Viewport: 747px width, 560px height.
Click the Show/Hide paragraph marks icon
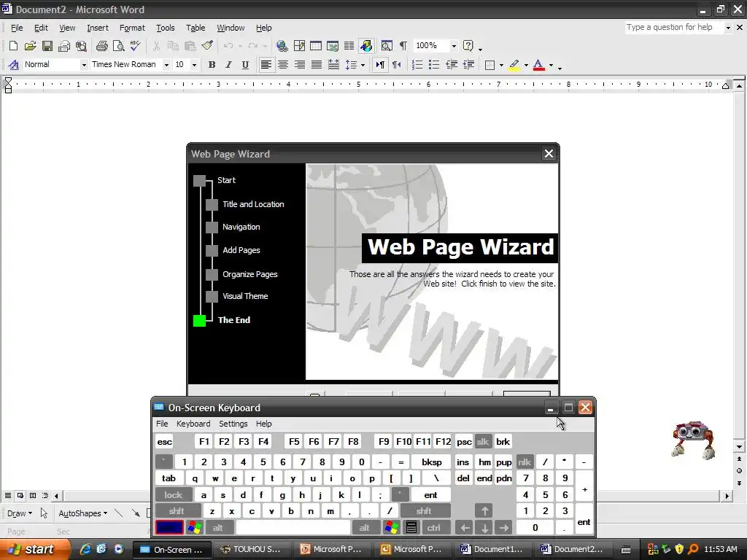[x=403, y=46]
